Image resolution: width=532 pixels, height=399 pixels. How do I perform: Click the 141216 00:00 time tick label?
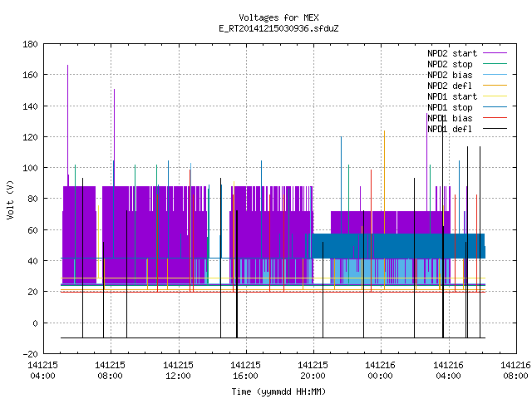coord(380,371)
